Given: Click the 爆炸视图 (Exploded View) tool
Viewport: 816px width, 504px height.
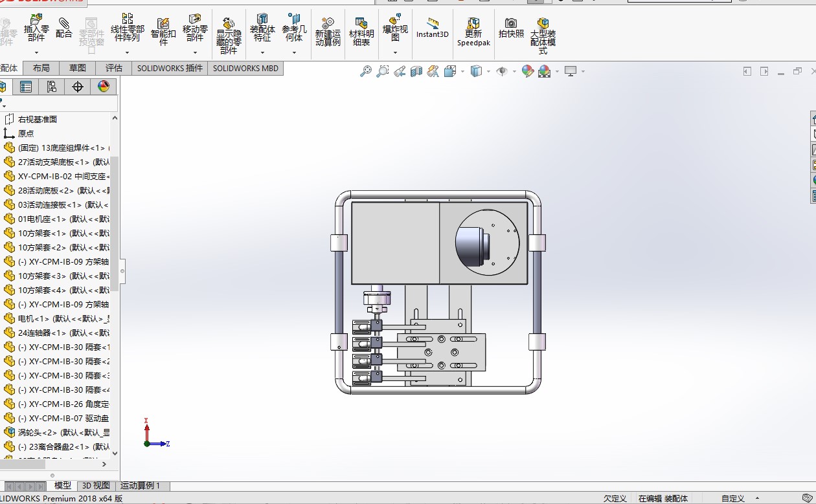Looking at the screenshot, I should [395, 29].
